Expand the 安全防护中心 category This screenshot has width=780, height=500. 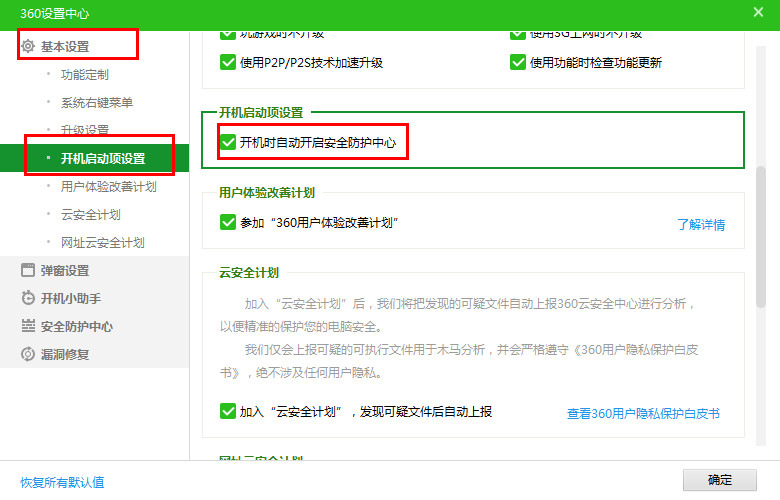(76, 326)
